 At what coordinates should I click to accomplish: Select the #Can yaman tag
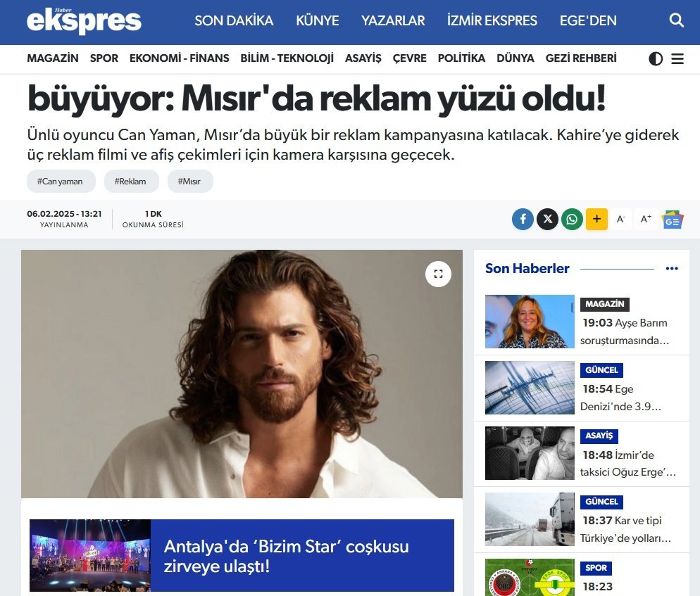[61, 181]
